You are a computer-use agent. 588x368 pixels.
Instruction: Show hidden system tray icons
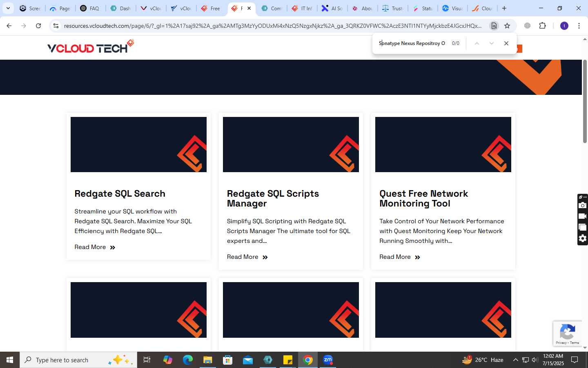click(x=515, y=360)
